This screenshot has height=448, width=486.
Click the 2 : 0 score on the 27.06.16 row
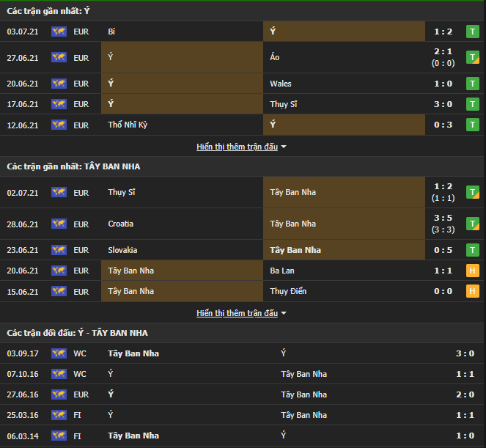pos(463,394)
